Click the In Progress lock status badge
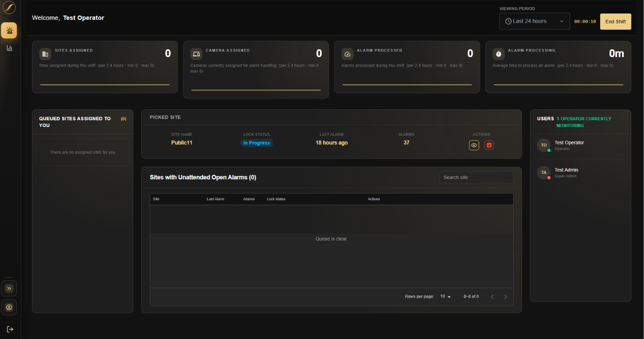The height and width of the screenshot is (339, 644). (x=257, y=143)
